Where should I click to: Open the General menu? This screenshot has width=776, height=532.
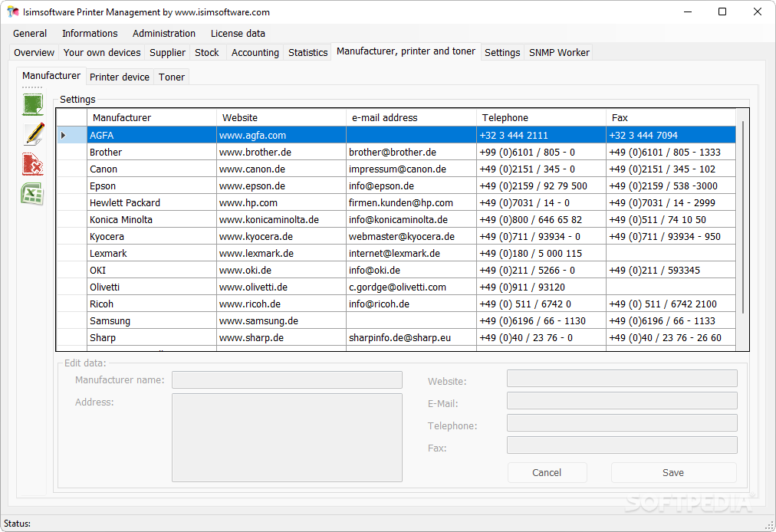[x=30, y=33]
